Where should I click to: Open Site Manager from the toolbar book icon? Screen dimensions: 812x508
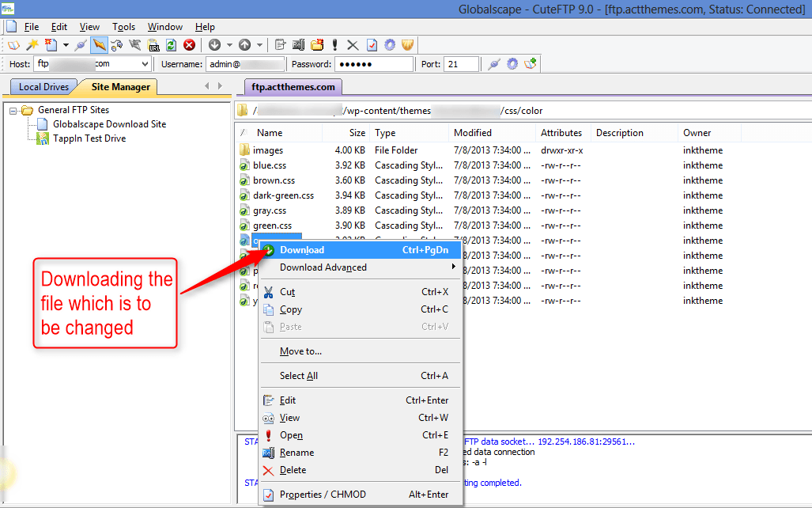click(13, 45)
